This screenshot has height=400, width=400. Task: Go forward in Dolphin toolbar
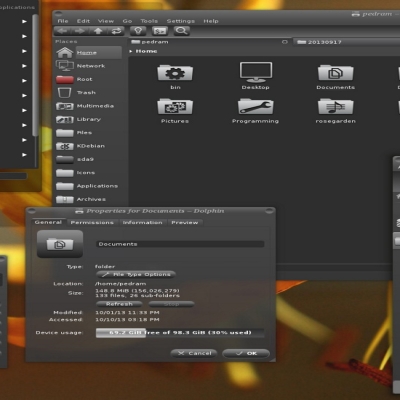coord(80,31)
